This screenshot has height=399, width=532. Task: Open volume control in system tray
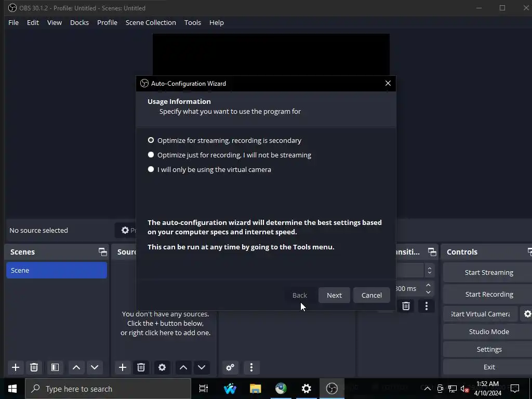tap(465, 389)
